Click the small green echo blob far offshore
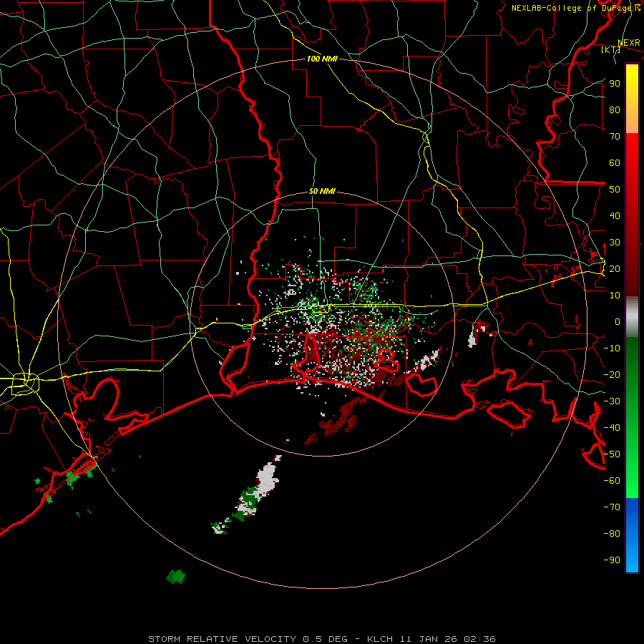Image resolution: width=644 pixels, height=644 pixels. [176, 576]
